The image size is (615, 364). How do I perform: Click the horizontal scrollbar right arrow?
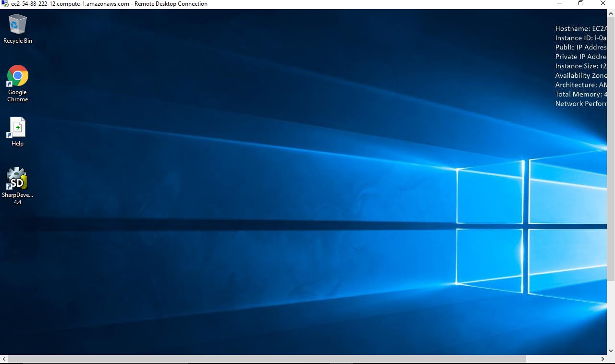click(603, 359)
